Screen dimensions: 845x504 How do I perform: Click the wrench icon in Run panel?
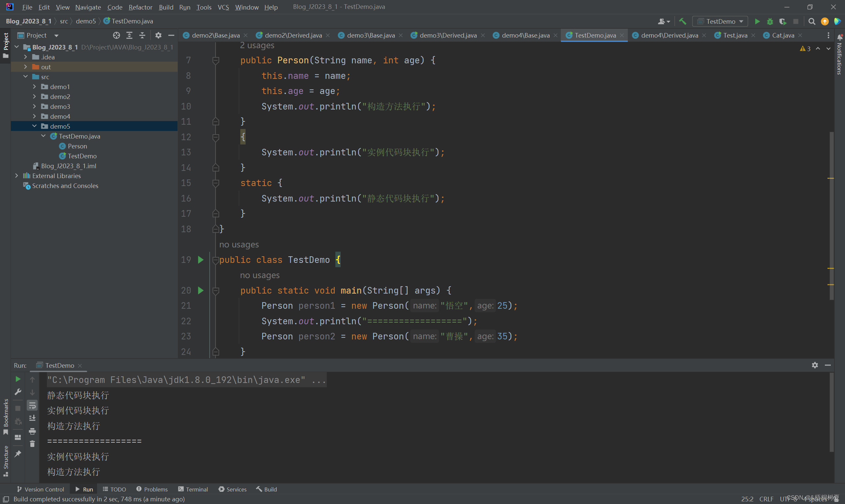click(x=18, y=392)
